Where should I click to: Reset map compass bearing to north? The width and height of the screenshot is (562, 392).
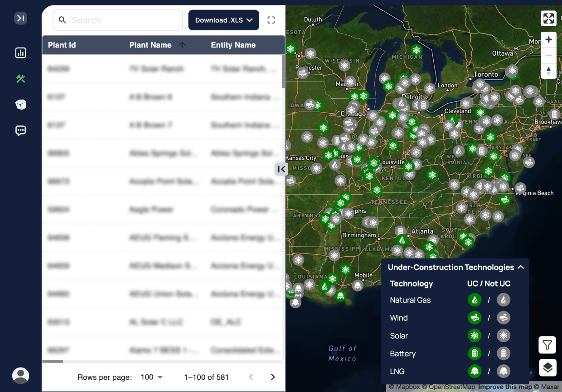548,71
